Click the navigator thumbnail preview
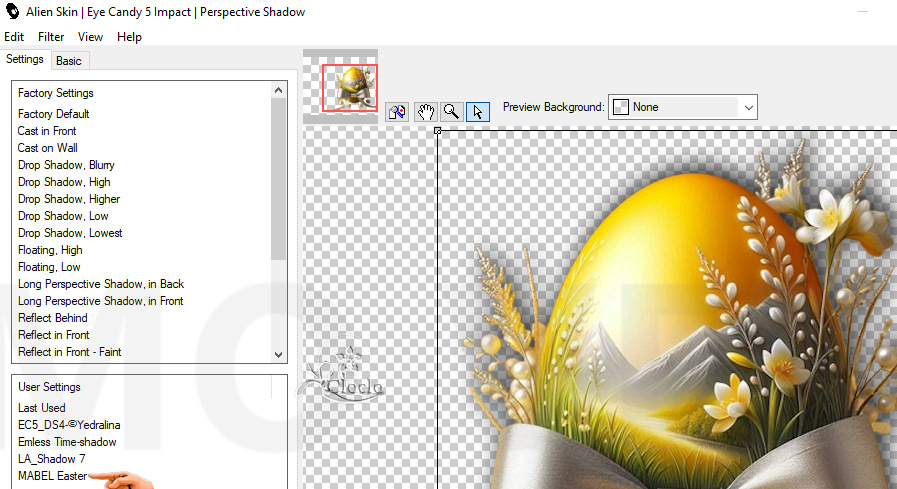Viewport: 897px width, 489px height. (x=350, y=88)
